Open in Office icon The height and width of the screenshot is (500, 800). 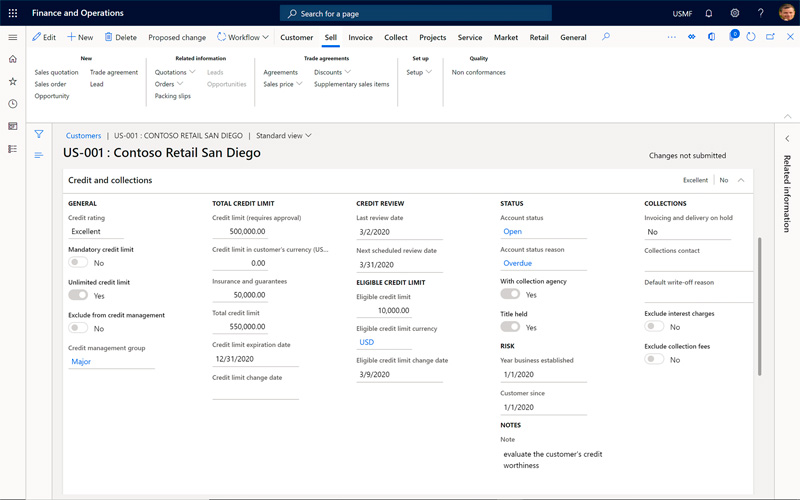[x=712, y=37]
